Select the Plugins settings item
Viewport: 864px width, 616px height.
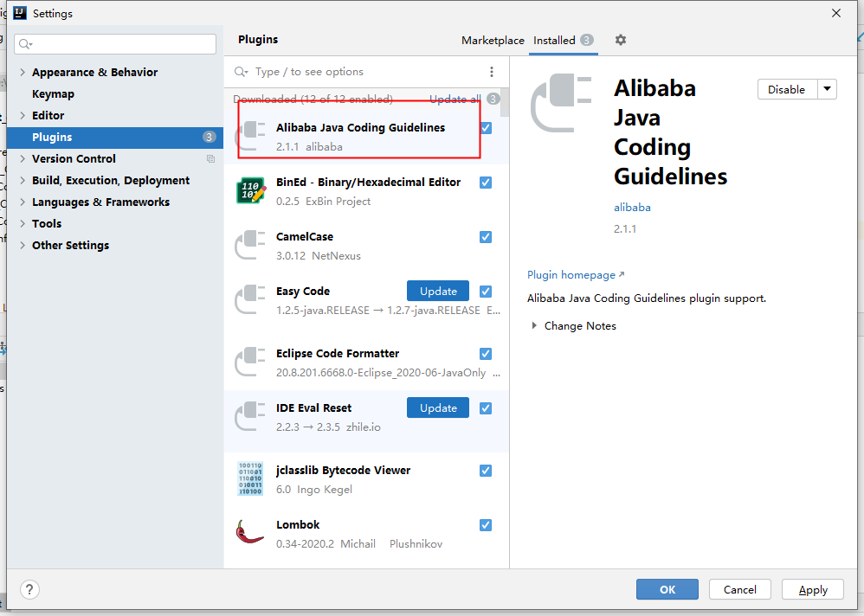click(x=115, y=137)
